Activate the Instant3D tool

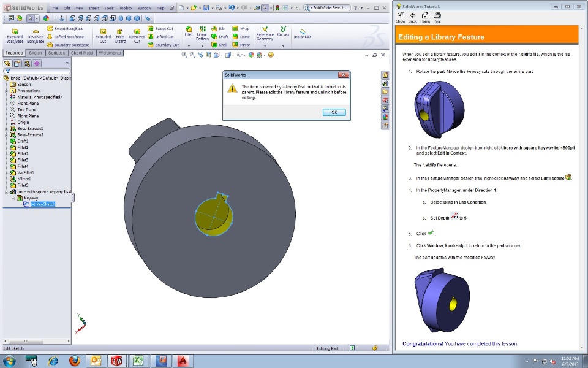(302, 33)
